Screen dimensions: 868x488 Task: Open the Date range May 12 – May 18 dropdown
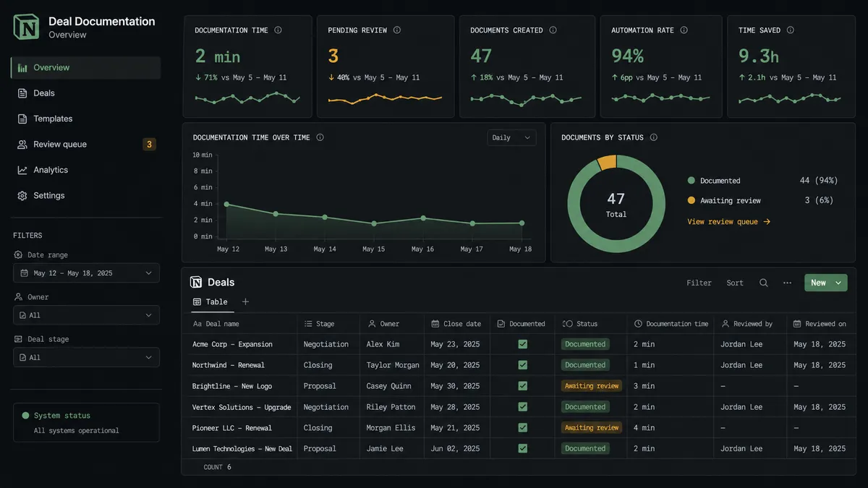(x=86, y=273)
